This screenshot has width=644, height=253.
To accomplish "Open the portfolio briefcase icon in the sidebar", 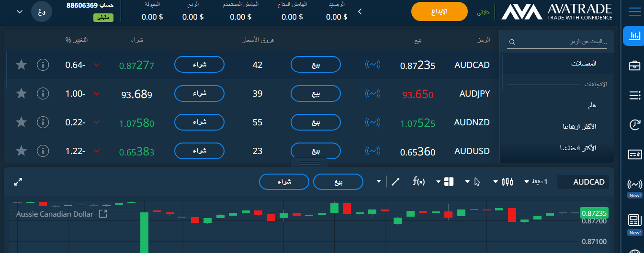I will click(x=635, y=66).
